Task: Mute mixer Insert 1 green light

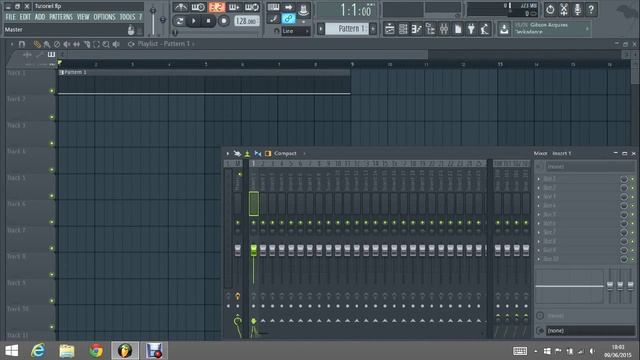Action: [x=253, y=222]
